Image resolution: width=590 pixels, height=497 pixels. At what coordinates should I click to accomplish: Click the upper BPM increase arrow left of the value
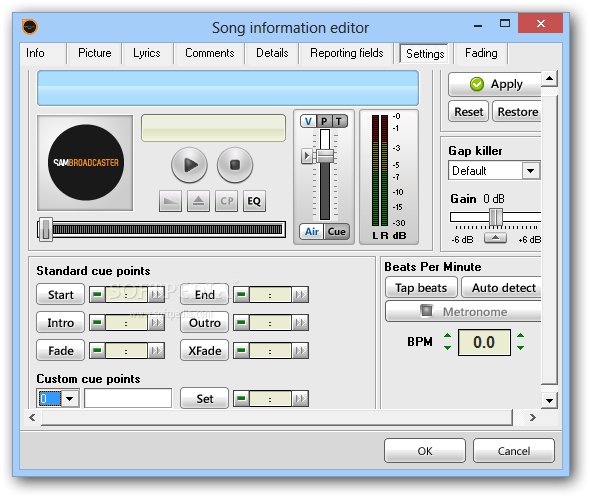[447, 336]
